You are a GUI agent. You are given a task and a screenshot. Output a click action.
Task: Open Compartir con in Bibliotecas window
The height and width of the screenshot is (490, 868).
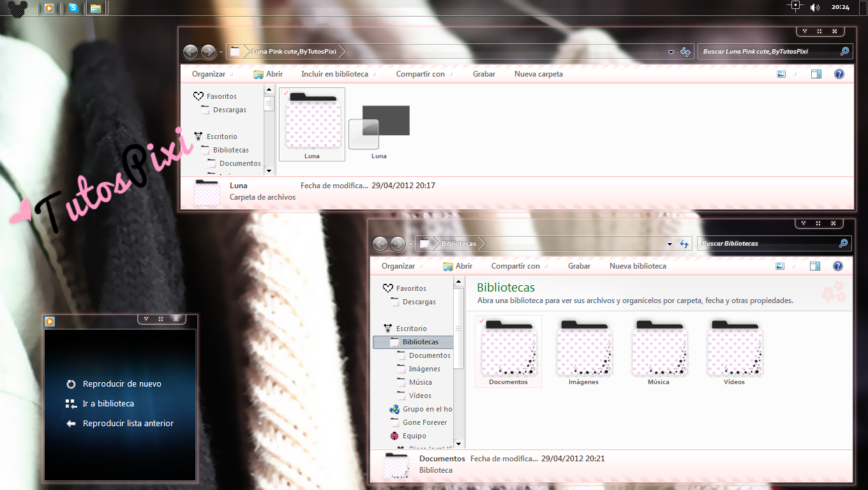coord(520,266)
